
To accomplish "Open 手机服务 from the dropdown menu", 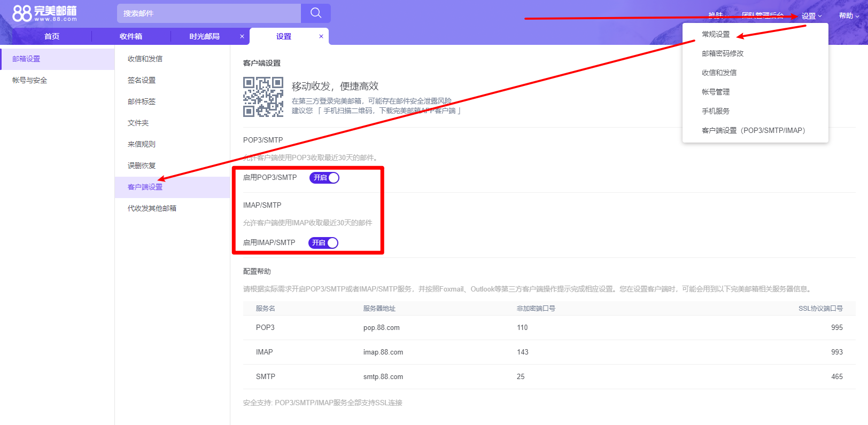I will pos(716,111).
